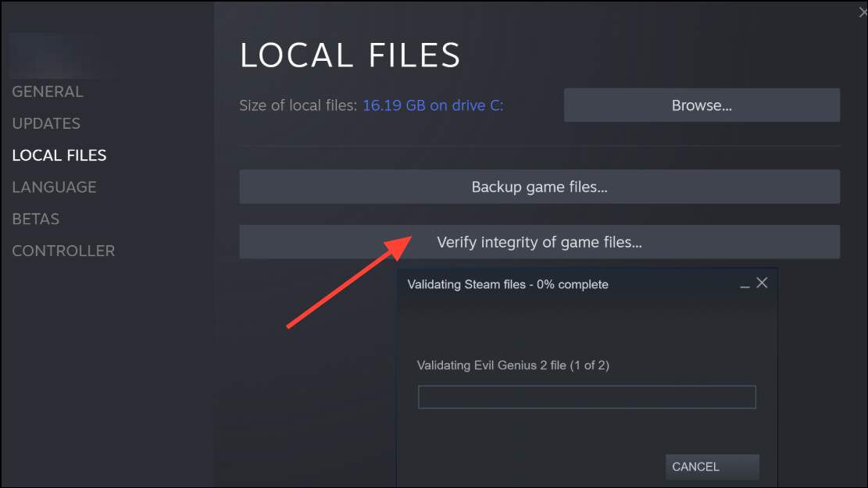Go to the BETAS section
The image size is (868, 488).
pyautogui.click(x=36, y=219)
